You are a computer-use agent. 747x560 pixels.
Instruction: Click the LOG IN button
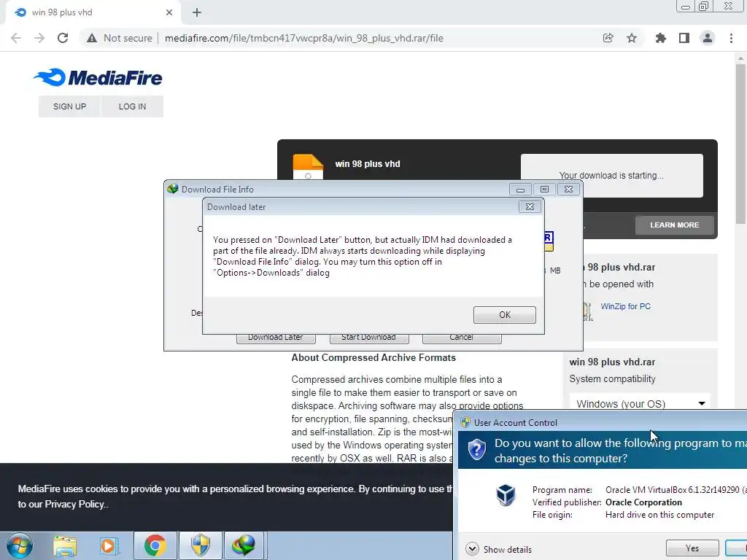(132, 106)
